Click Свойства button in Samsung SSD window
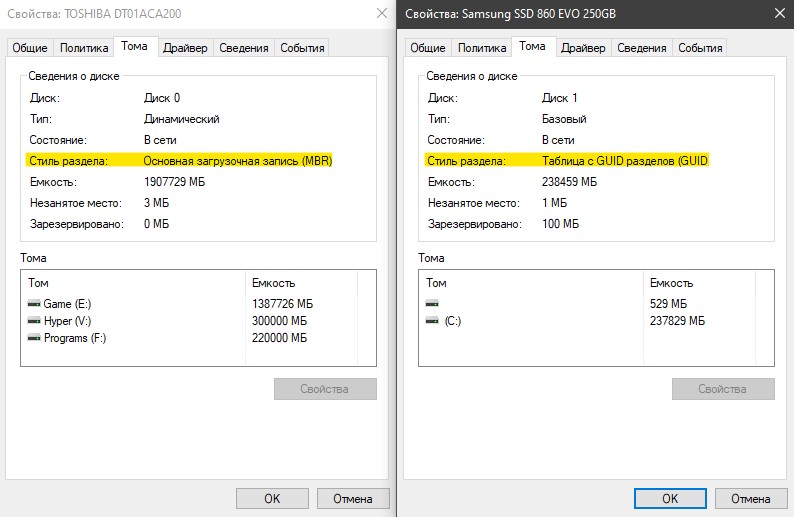This screenshot has height=517, width=794. (723, 389)
